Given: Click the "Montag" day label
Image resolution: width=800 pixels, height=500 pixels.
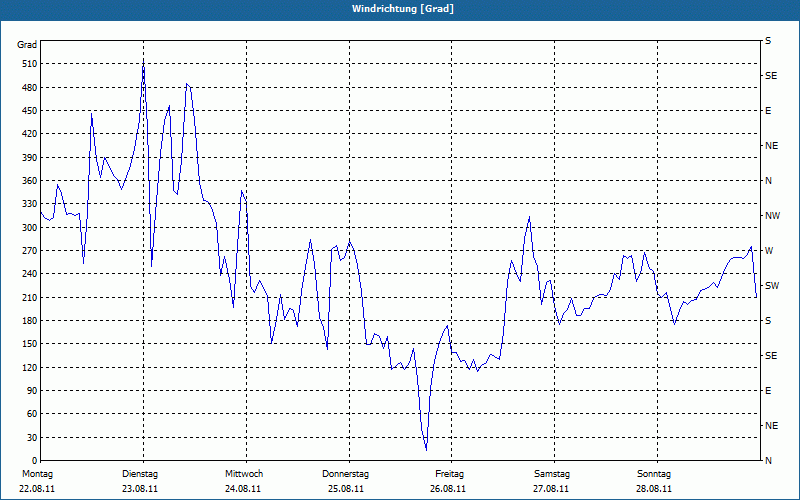Looking at the screenshot, I should click(37, 474).
